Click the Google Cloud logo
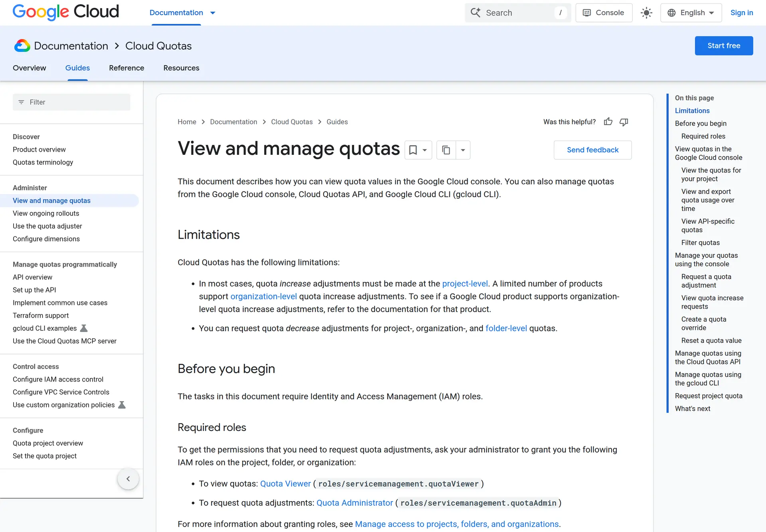 (66, 12)
